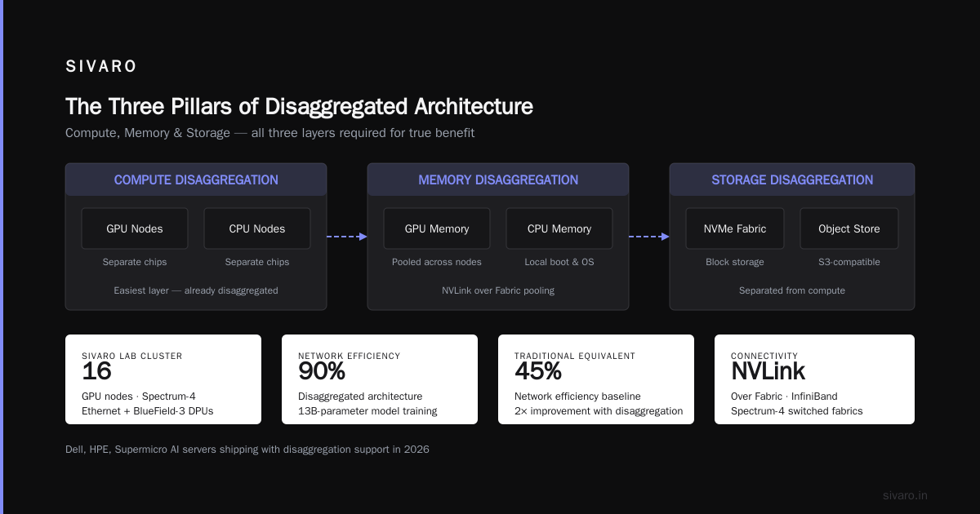
Task: Click the CPU Nodes box
Action: point(257,228)
